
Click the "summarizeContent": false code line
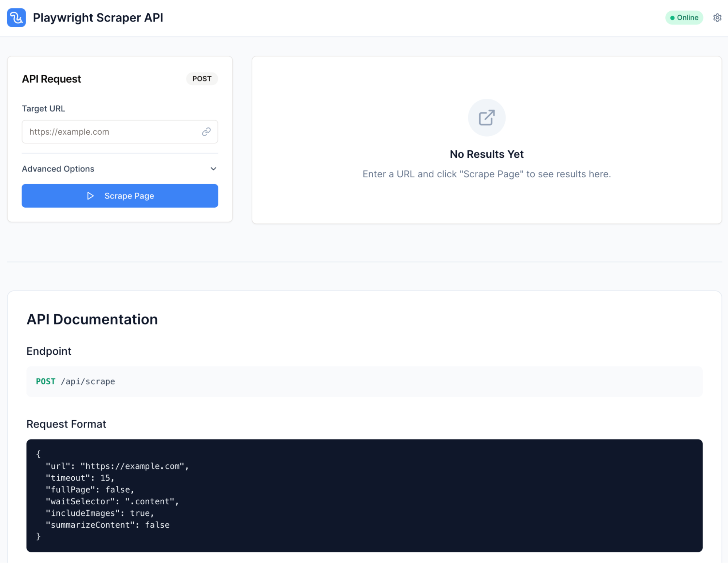pos(107,525)
